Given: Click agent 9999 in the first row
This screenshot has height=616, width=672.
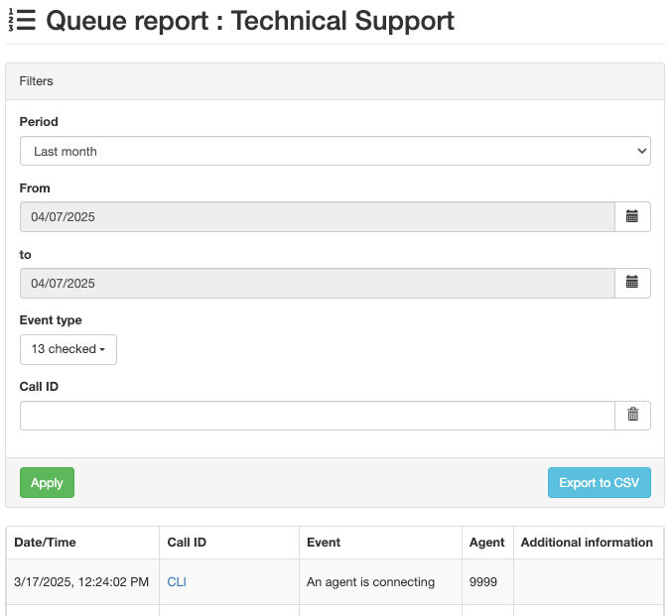Looking at the screenshot, I should tap(483, 582).
